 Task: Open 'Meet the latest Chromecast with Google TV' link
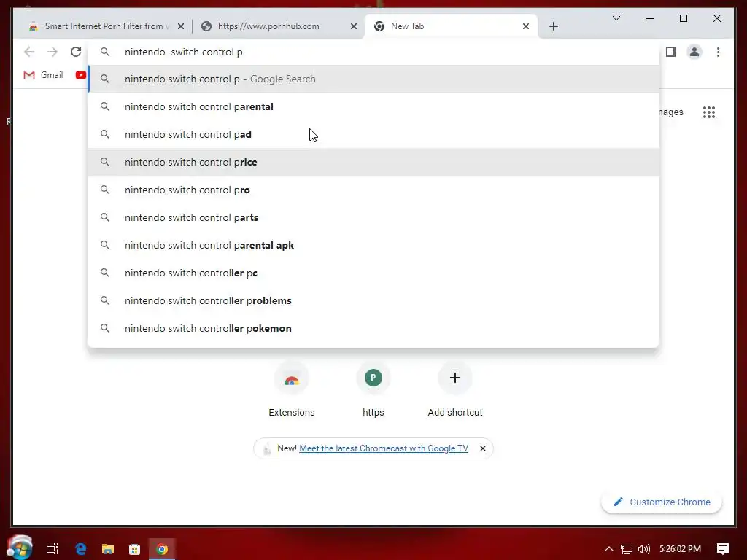384,448
